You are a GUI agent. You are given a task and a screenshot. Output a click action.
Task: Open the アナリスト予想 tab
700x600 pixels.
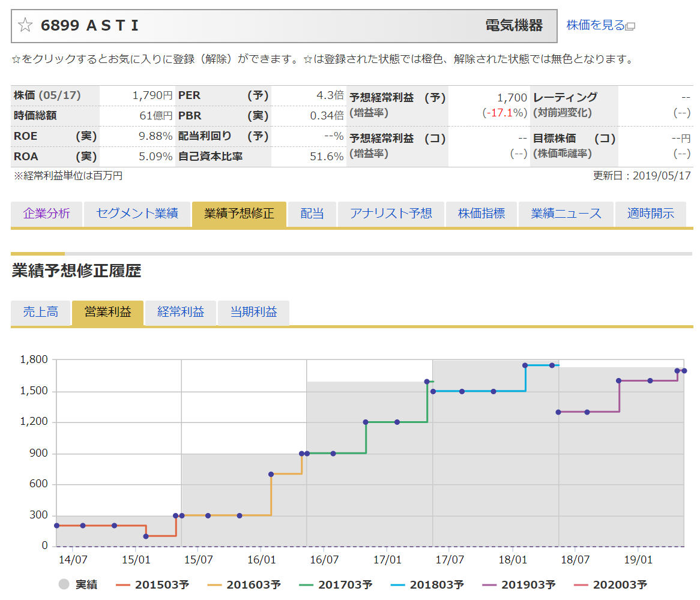click(x=391, y=214)
